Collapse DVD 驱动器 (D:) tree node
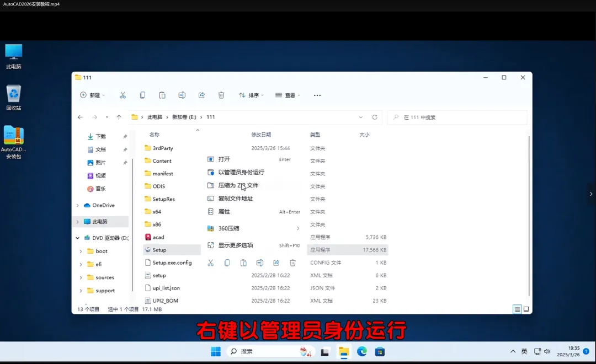 click(x=78, y=238)
